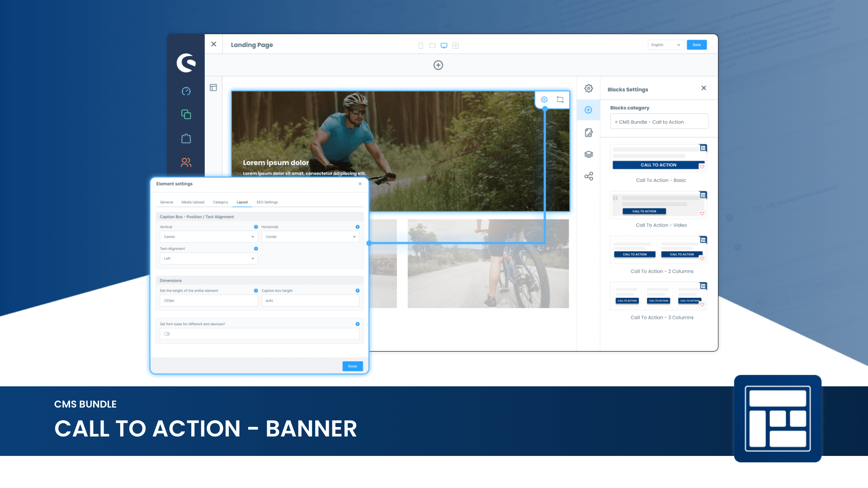Open the SEO Settings tab
Image resolution: width=868 pixels, height=488 pixels.
[267, 202]
